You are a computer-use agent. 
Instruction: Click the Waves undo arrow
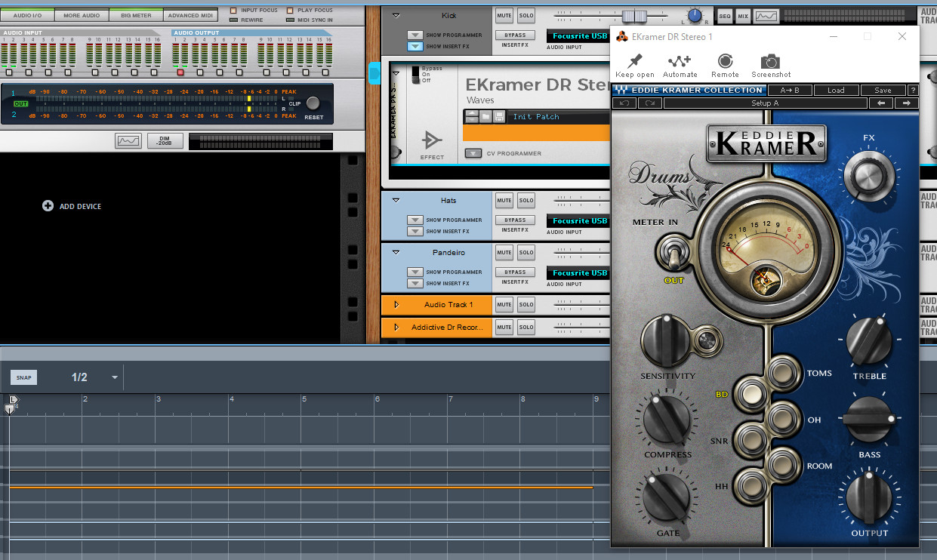click(x=624, y=103)
